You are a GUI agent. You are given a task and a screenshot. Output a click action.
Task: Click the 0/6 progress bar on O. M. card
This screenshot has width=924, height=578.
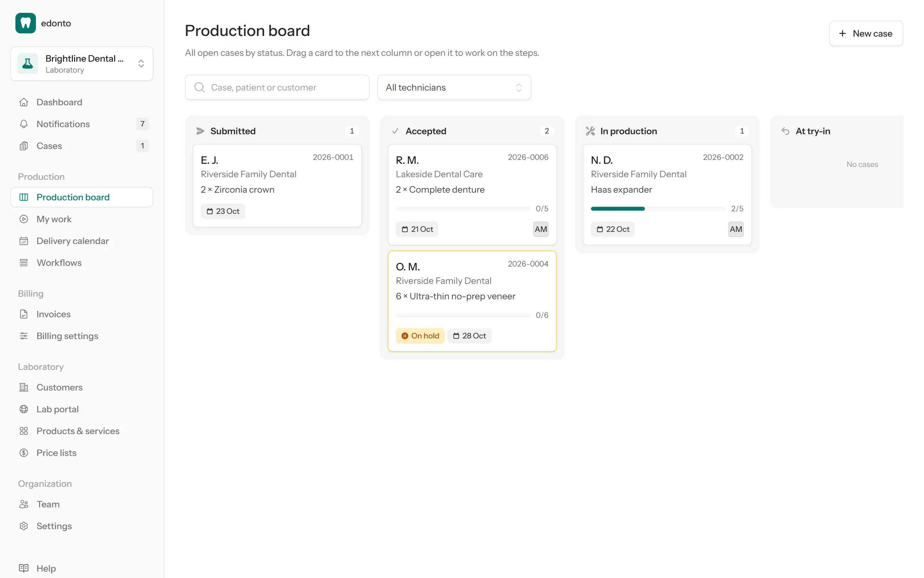463,315
